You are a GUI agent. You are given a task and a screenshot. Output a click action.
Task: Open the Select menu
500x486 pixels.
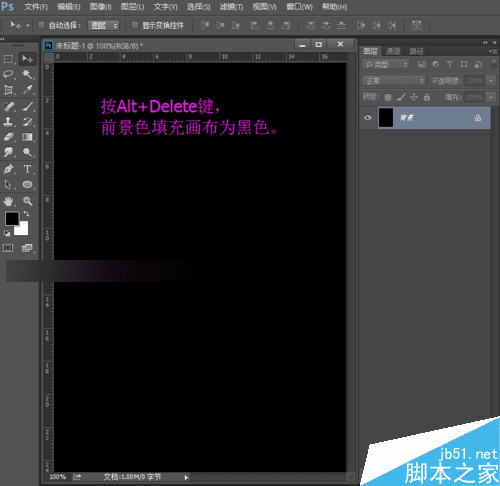[198, 7]
